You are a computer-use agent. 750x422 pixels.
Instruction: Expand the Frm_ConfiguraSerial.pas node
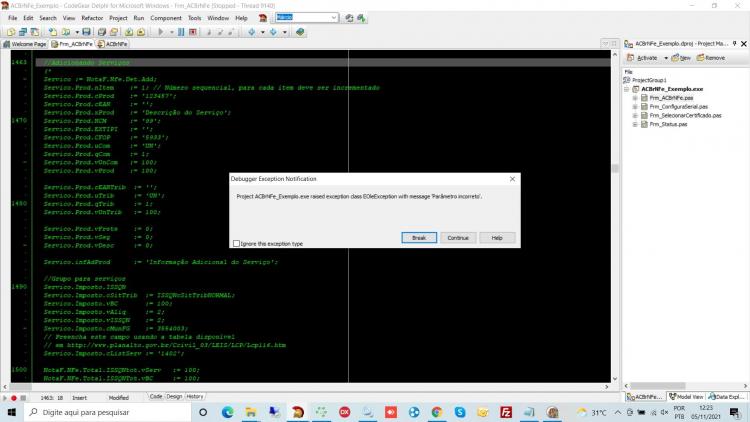635,107
